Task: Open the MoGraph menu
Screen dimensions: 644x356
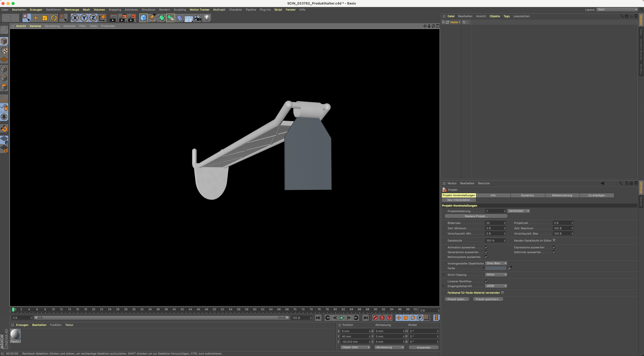Action: pos(219,10)
